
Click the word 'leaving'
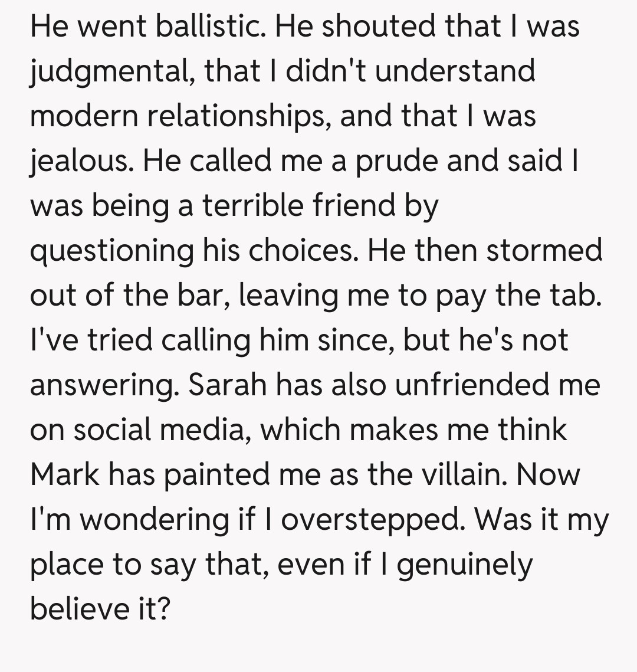pyautogui.click(x=289, y=295)
